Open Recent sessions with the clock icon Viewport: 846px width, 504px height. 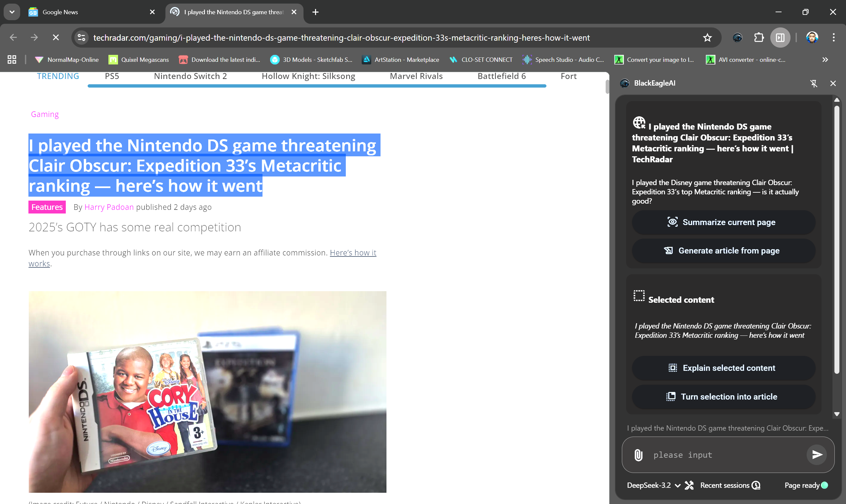[756, 485]
